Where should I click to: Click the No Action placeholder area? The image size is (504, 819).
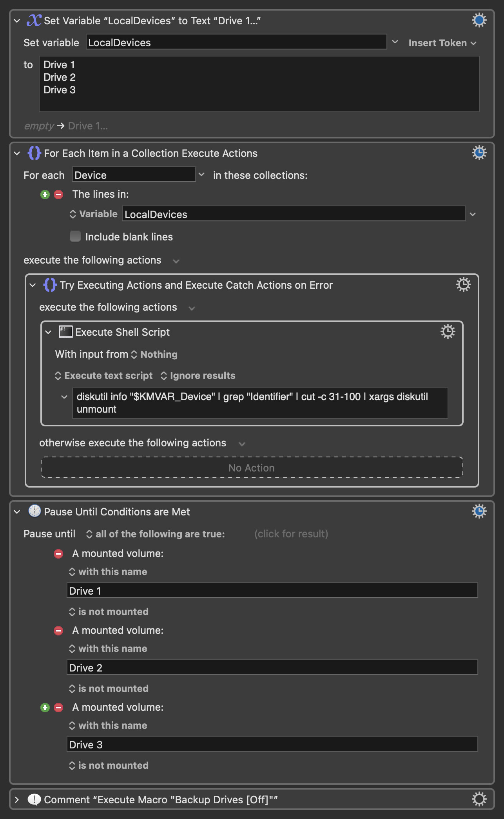point(252,468)
